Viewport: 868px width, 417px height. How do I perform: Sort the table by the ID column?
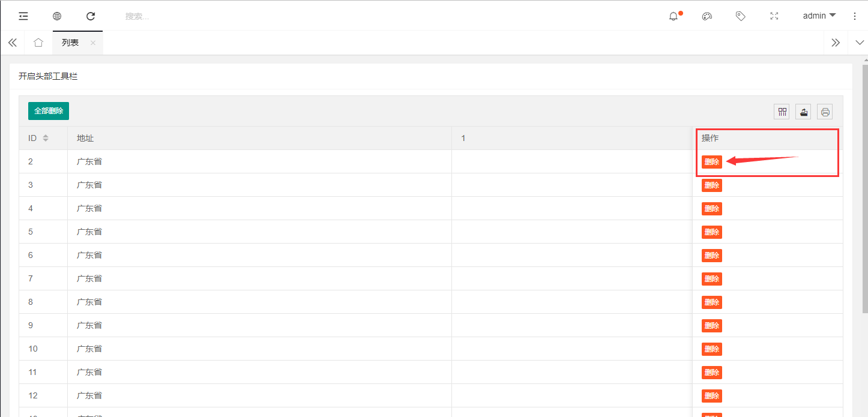pos(46,139)
